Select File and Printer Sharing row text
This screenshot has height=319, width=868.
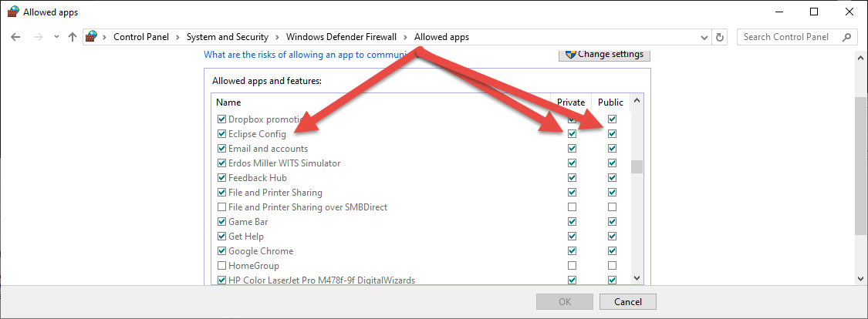click(275, 193)
